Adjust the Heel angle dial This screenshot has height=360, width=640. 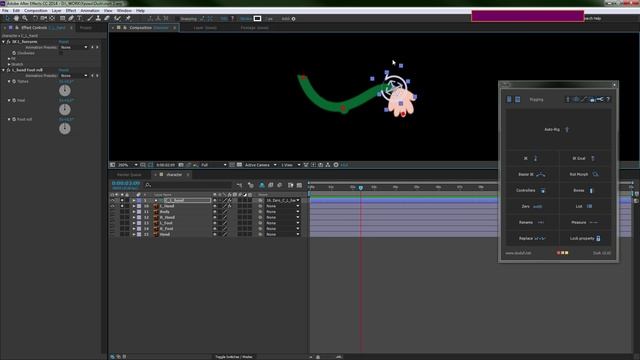click(x=64, y=109)
